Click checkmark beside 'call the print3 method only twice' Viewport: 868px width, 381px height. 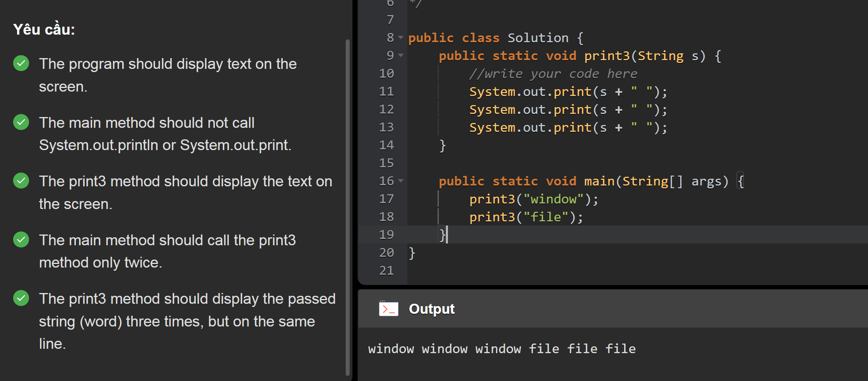pyautogui.click(x=21, y=240)
